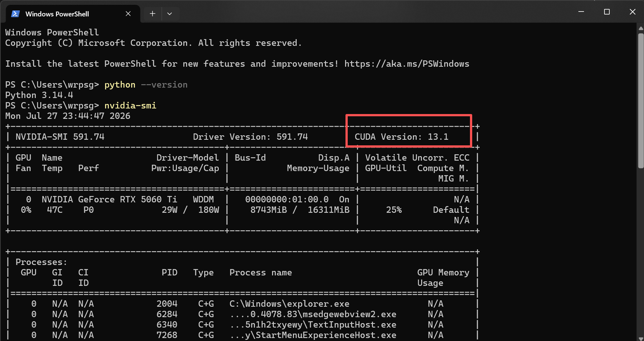
Task: Click the '47C' temperature value
Action: tap(54, 210)
